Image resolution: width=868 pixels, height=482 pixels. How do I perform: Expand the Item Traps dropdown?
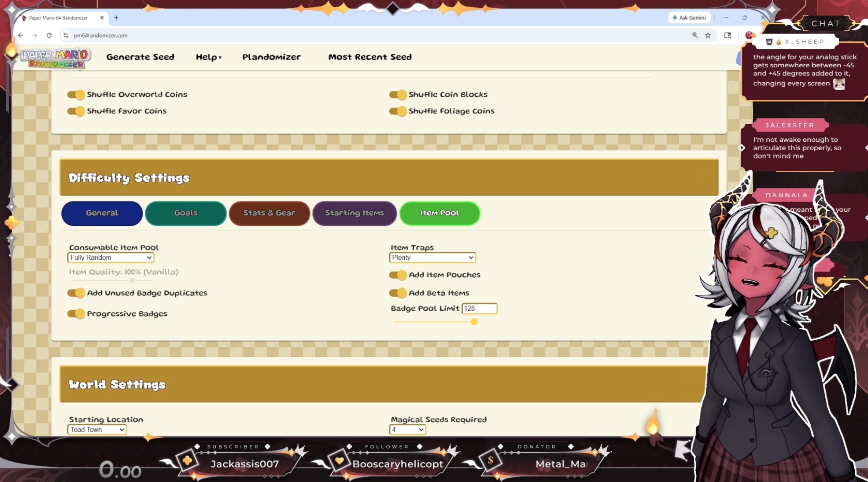coord(432,258)
